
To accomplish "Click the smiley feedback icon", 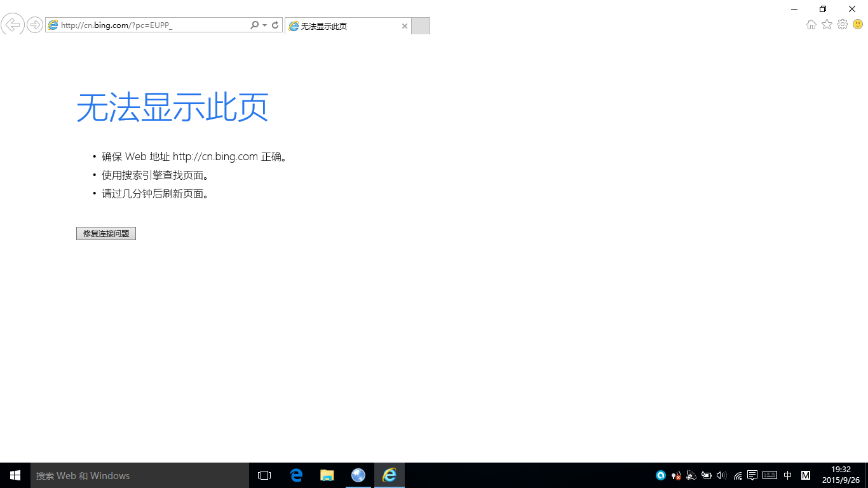I will point(858,25).
